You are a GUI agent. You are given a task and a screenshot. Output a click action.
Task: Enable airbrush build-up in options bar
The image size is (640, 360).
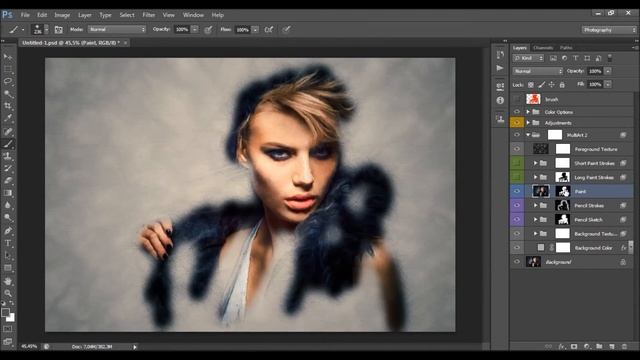pos(269,29)
